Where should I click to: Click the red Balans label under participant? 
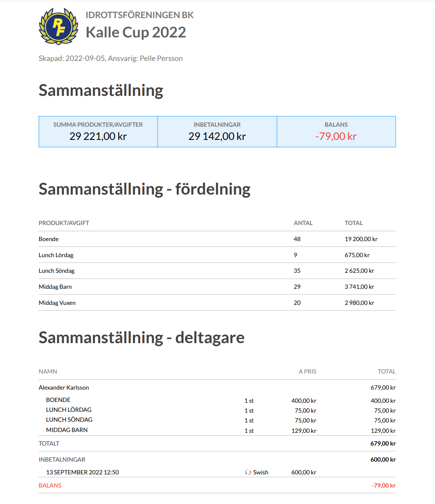50,485
